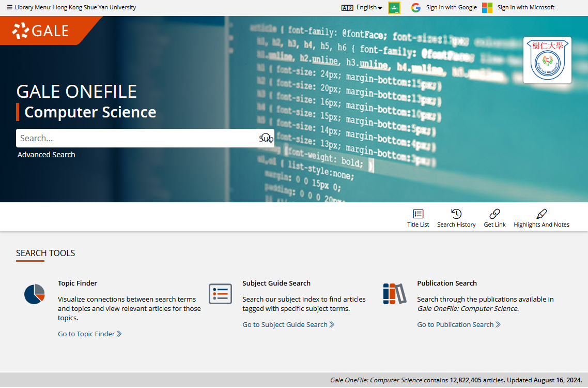The width and height of the screenshot is (588, 388).
Task: Click the Publication Search books icon
Action: click(395, 294)
